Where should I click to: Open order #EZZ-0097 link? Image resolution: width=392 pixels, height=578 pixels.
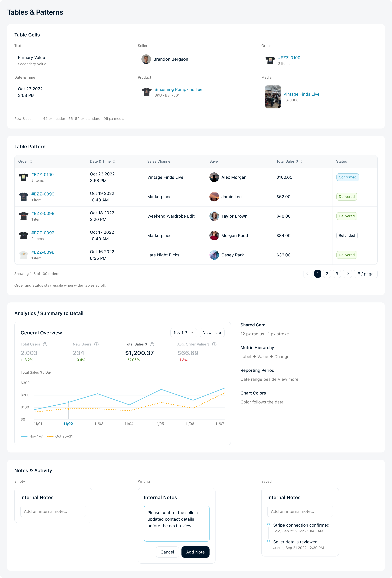pos(43,233)
